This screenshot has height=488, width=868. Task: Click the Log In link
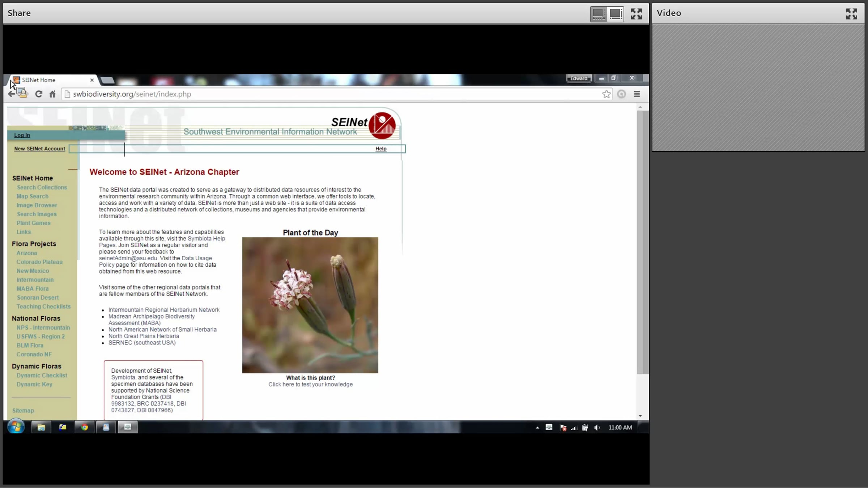pos(22,135)
